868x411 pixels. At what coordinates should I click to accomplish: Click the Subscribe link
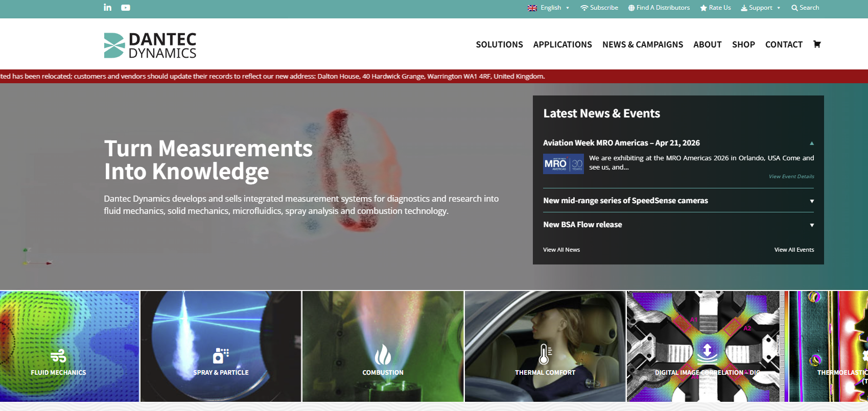tap(599, 8)
